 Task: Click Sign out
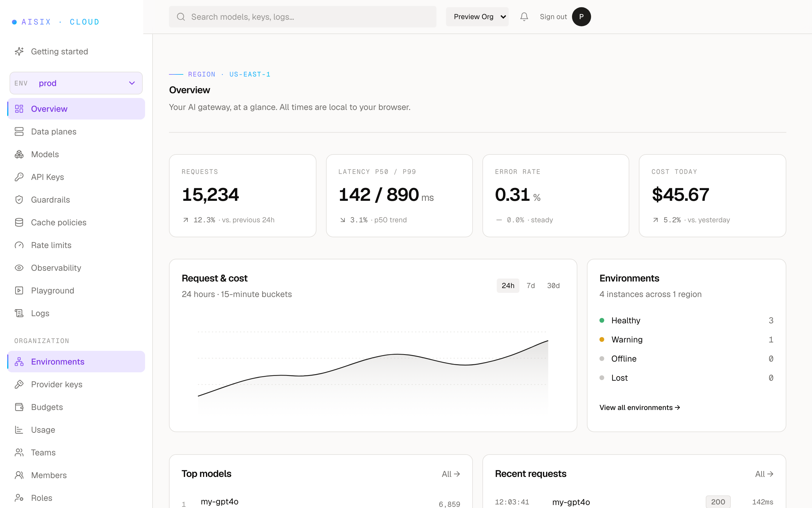pyautogui.click(x=553, y=16)
